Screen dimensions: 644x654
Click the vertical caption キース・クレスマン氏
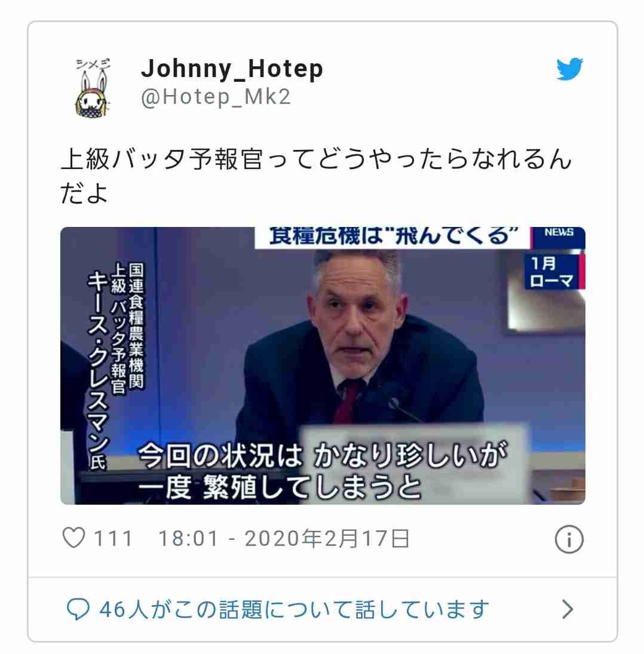coord(99,369)
